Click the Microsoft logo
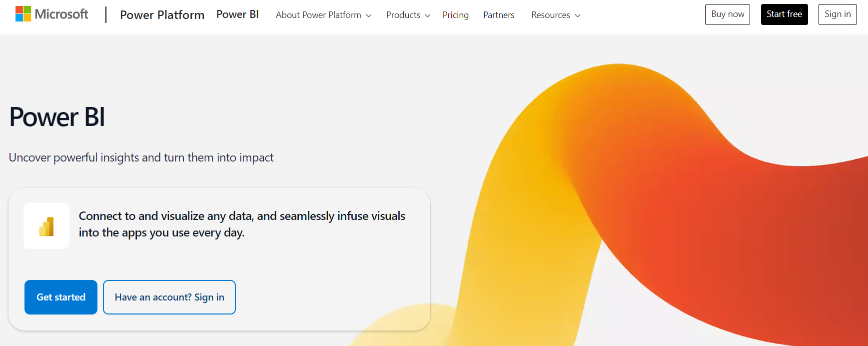 click(52, 14)
